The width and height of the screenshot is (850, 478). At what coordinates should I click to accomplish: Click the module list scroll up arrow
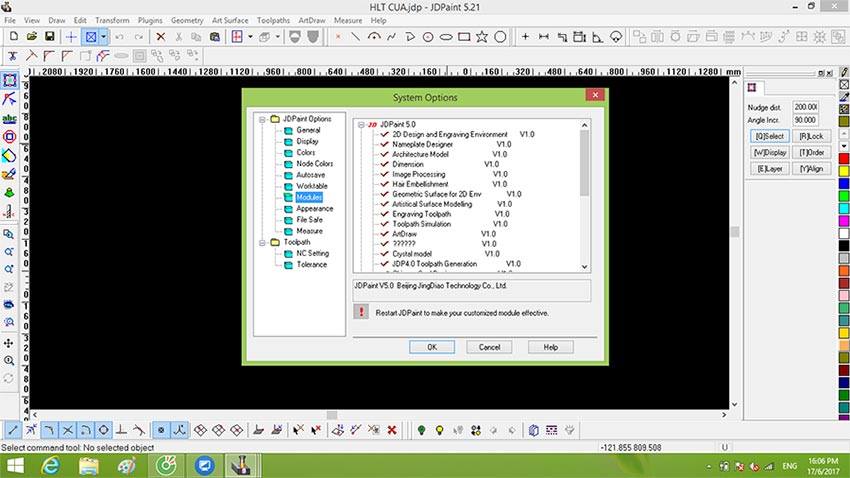(584, 125)
